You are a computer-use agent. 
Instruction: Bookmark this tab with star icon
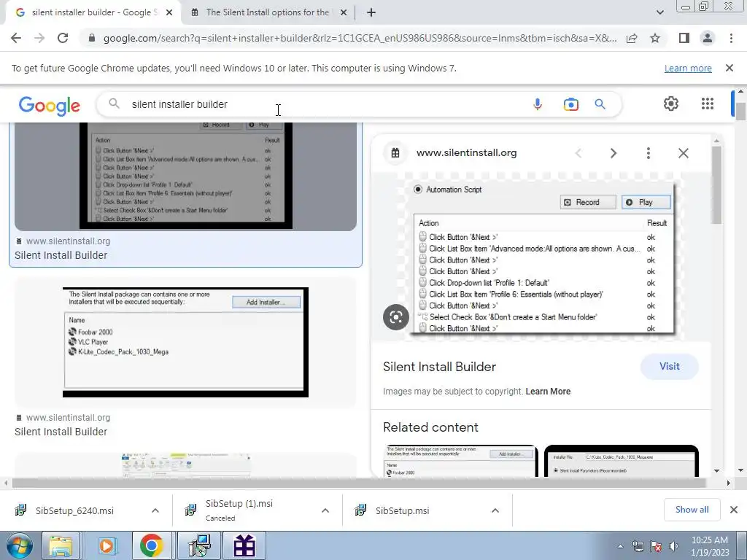click(656, 38)
